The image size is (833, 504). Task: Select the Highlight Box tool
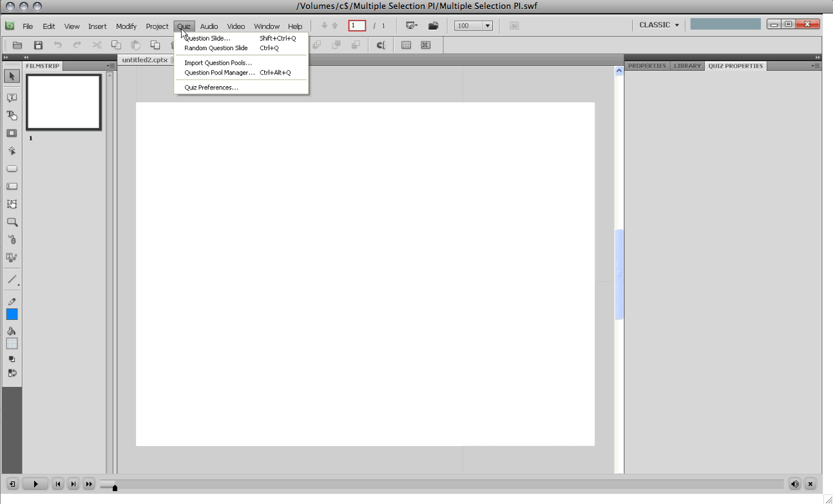[x=12, y=133]
